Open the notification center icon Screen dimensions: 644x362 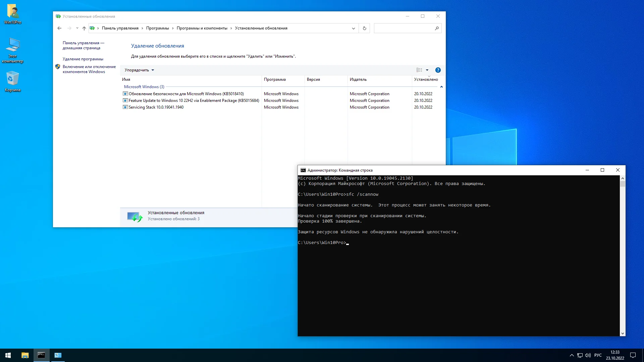pyautogui.click(x=633, y=355)
